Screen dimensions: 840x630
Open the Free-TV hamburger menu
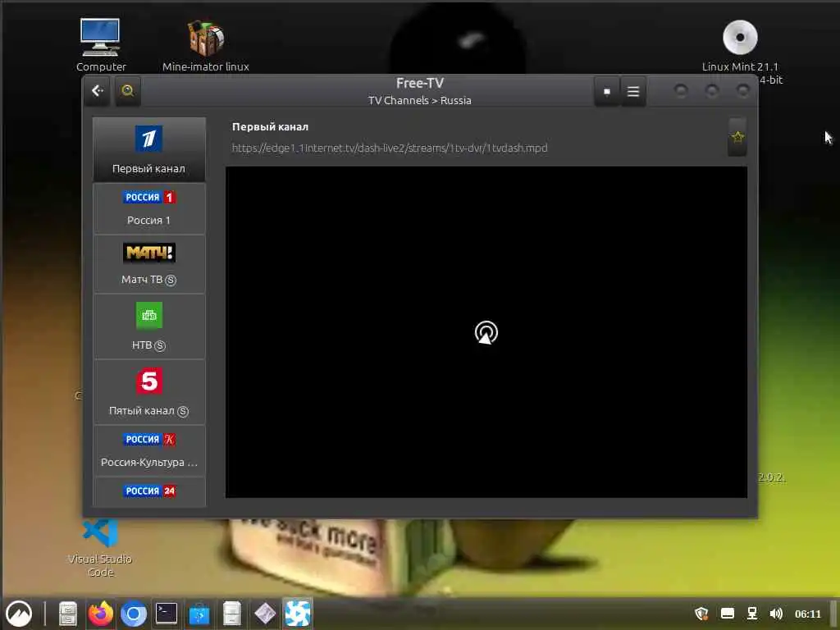point(633,92)
